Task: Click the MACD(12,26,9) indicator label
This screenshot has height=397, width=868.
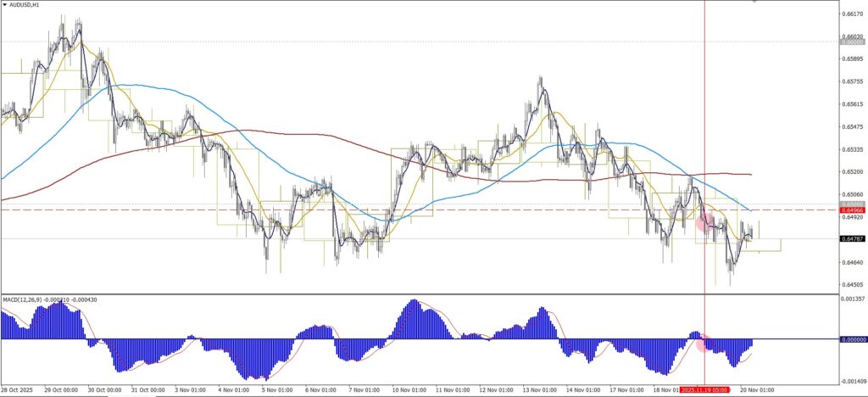Action: point(25,300)
